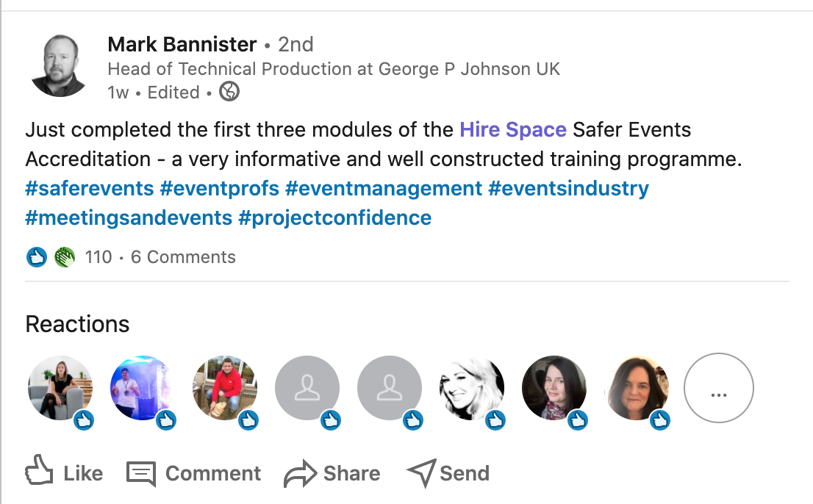Screen dimensions: 813x504
Task: Click the Comment speech bubble icon
Action: [x=141, y=473]
